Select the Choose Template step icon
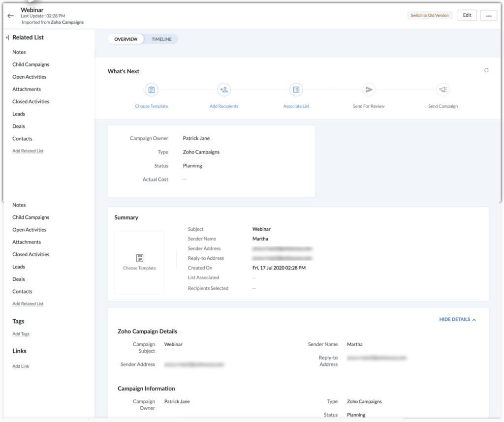 point(151,90)
